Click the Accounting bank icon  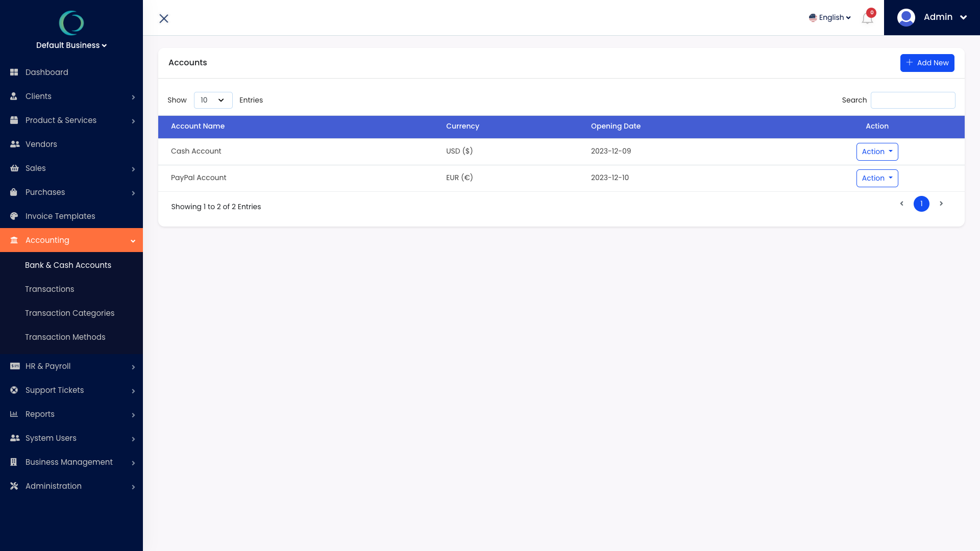coord(14,240)
